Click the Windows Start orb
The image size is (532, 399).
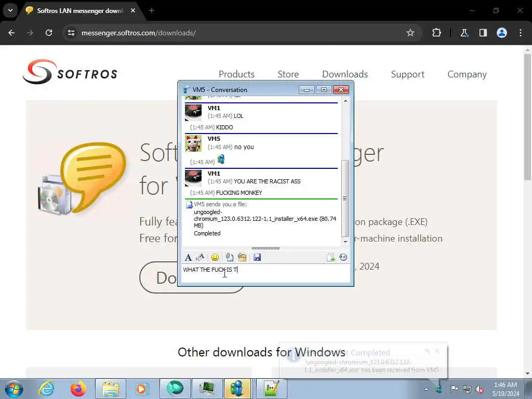click(x=14, y=389)
